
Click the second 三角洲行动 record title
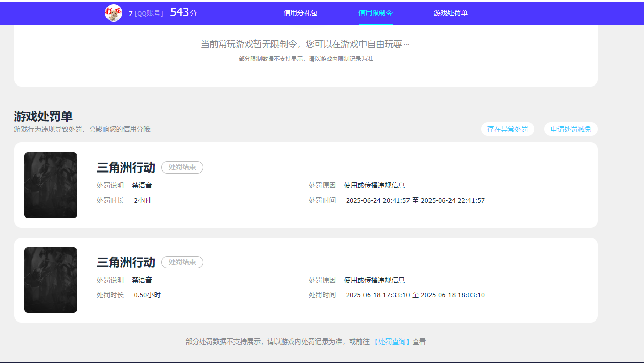click(126, 262)
